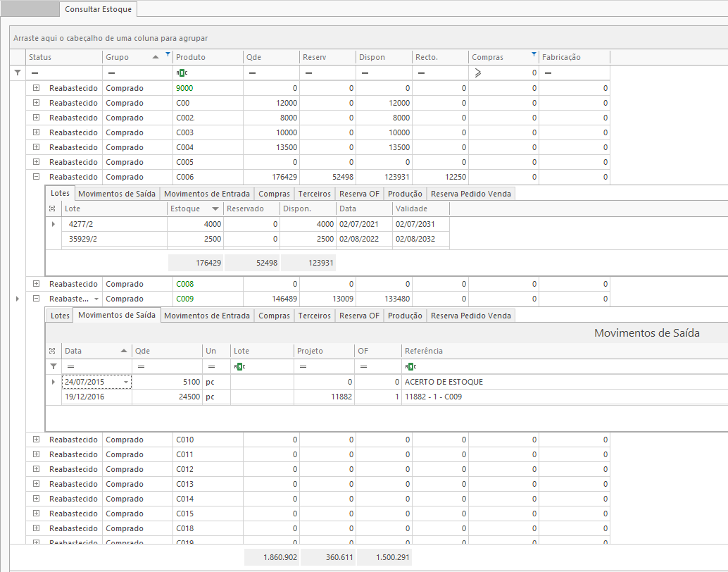Open the date dropdown for 24/07/2015
Screen dimensions: 728x572
click(126, 382)
